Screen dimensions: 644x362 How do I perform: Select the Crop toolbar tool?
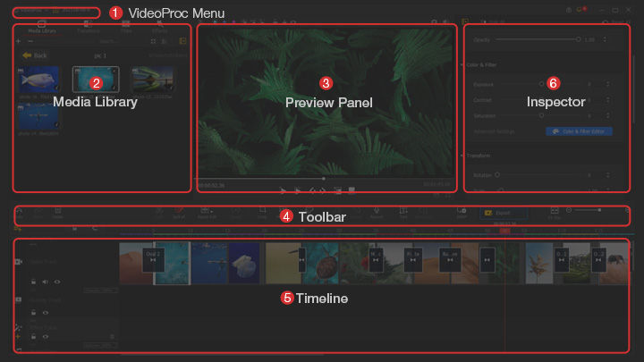click(262, 213)
